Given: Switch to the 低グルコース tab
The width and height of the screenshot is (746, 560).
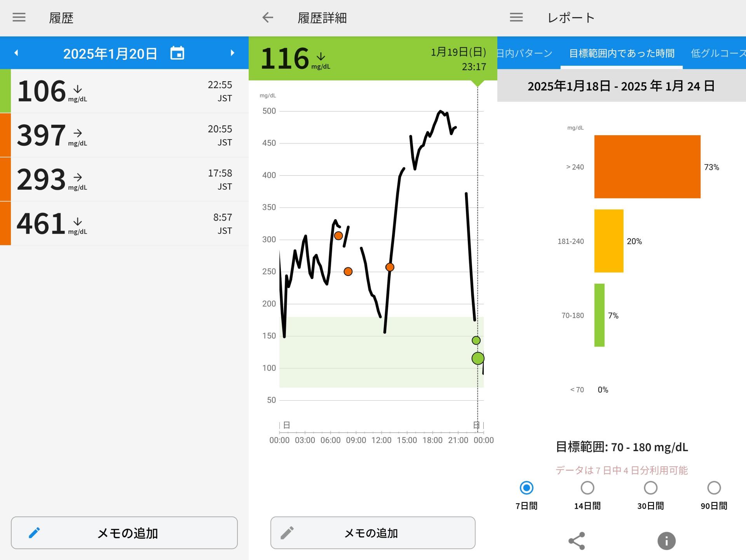Looking at the screenshot, I should pyautogui.click(x=721, y=53).
